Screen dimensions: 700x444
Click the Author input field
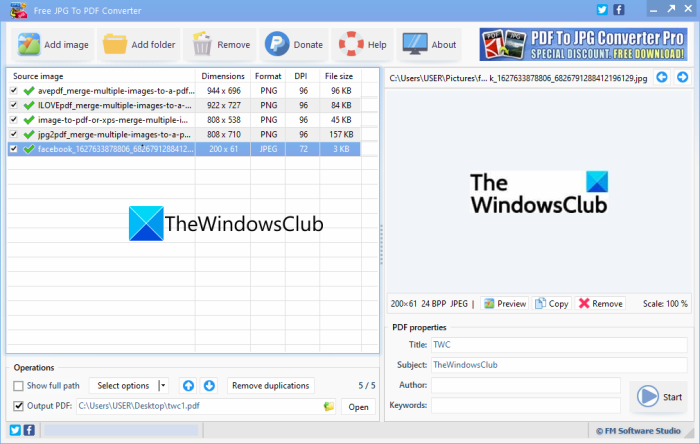tap(525, 385)
